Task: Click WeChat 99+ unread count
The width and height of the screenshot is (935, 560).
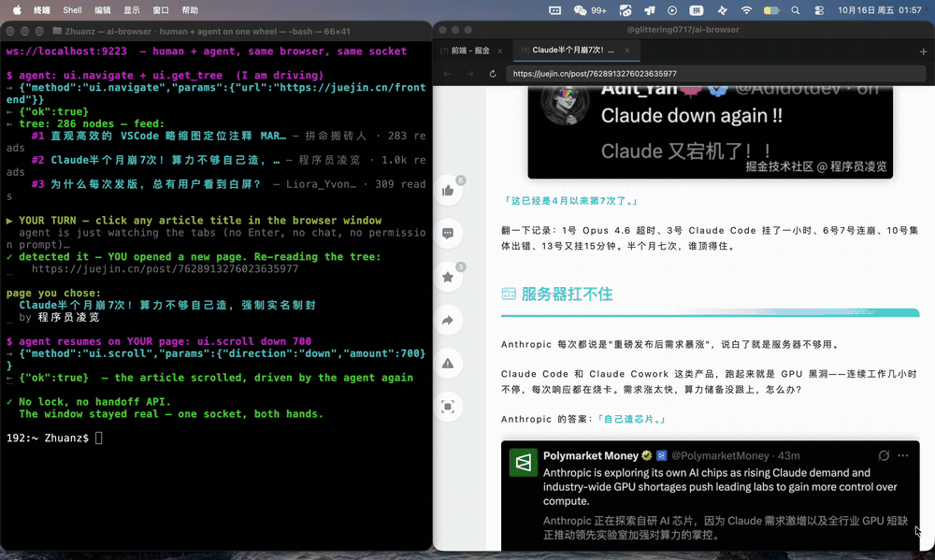Action: tap(598, 10)
